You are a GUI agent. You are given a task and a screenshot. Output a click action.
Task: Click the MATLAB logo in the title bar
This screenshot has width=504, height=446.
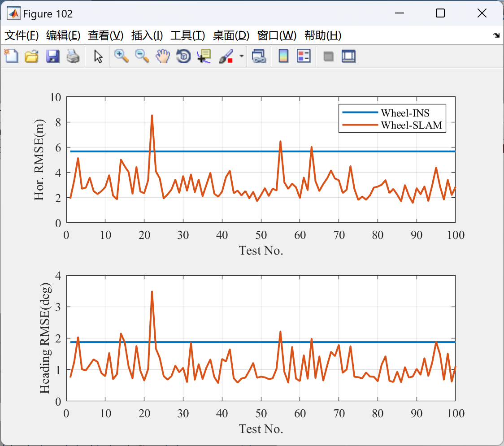click(x=13, y=13)
